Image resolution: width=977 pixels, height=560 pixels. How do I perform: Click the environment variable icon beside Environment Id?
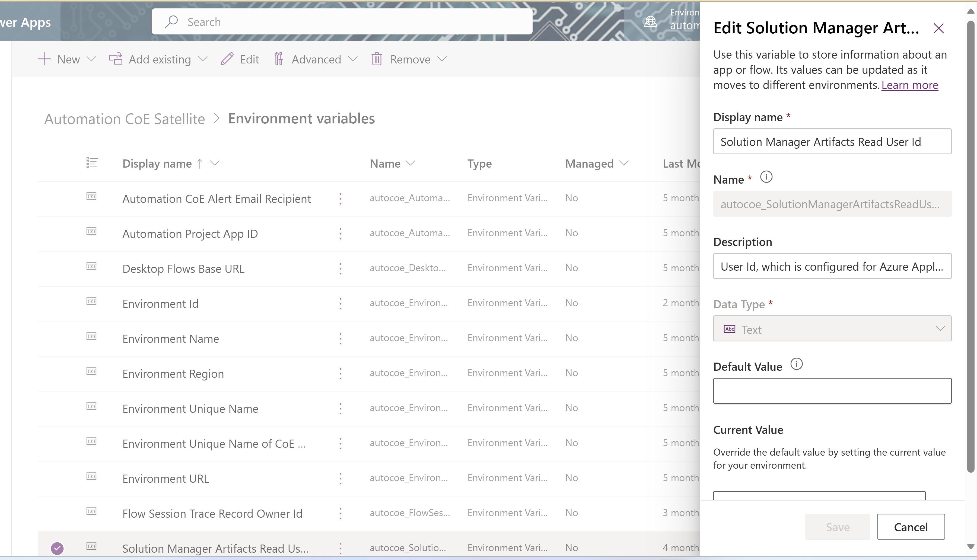(x=91, y=301)
